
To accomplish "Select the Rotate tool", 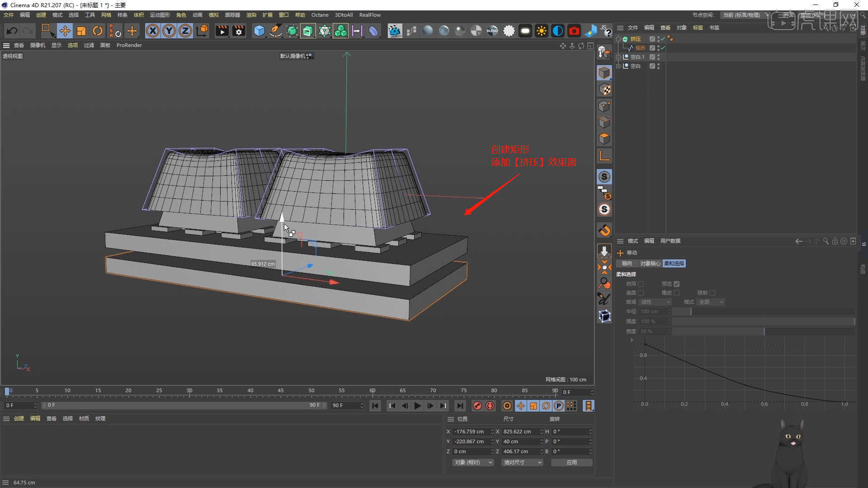I will pyautogui.click(x=98, y=31).
